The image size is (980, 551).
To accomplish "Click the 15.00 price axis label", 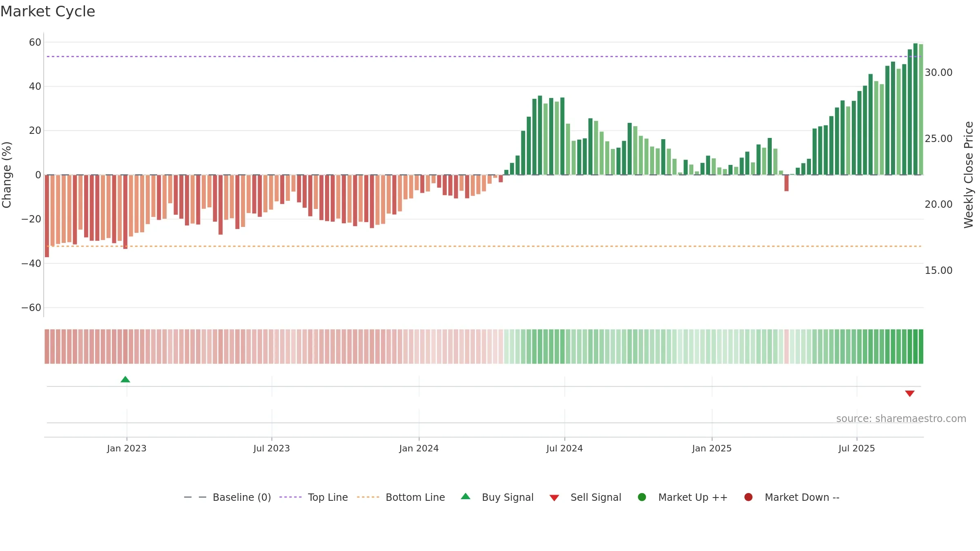I will (x=938, y=270).
